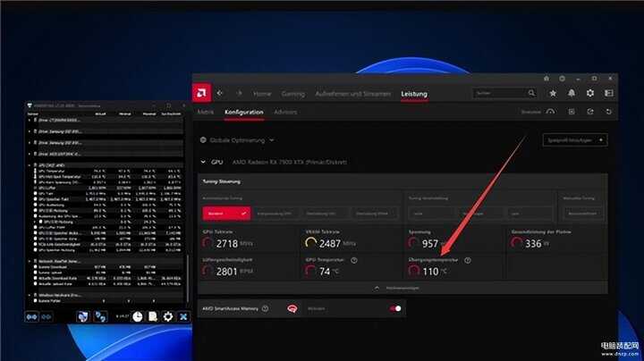Click HWiNFO network computers icon
Viewport: 644px width, 361px height.
point(100,316)
